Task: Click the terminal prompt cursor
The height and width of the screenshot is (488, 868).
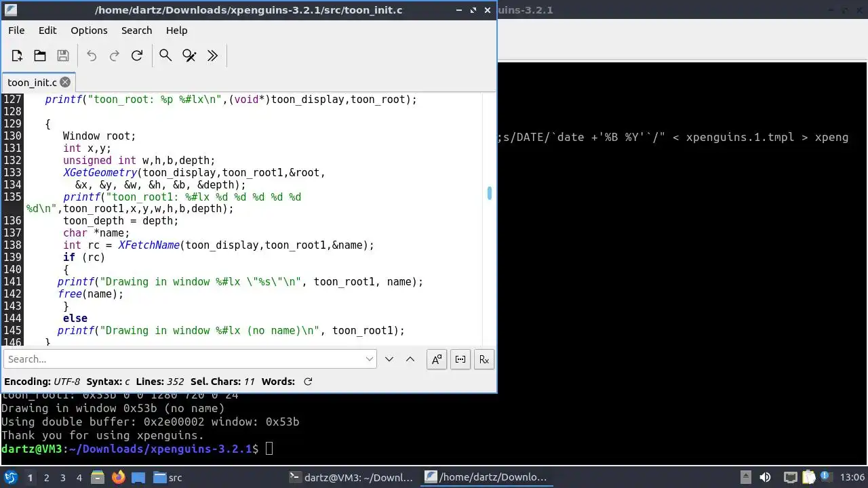Action: (x=269, y=449)
